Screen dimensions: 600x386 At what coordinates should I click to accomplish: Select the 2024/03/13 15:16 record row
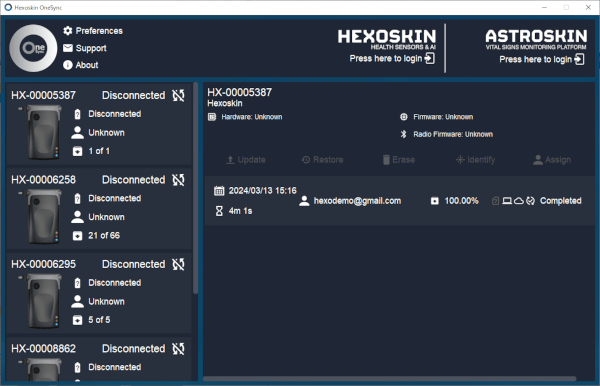400,201
